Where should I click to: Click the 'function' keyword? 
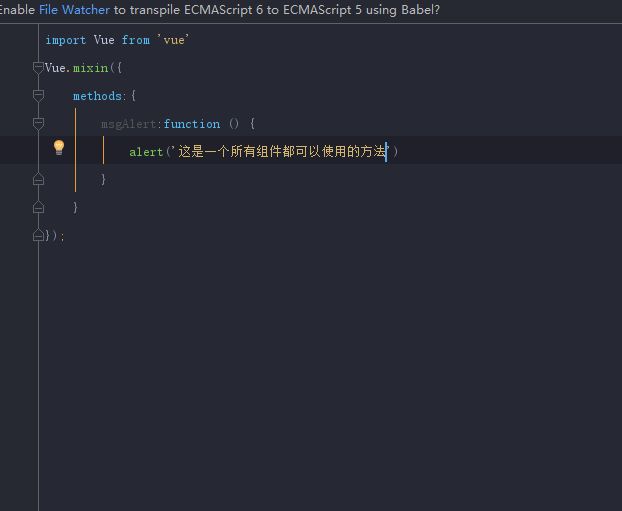pos(192,124)
